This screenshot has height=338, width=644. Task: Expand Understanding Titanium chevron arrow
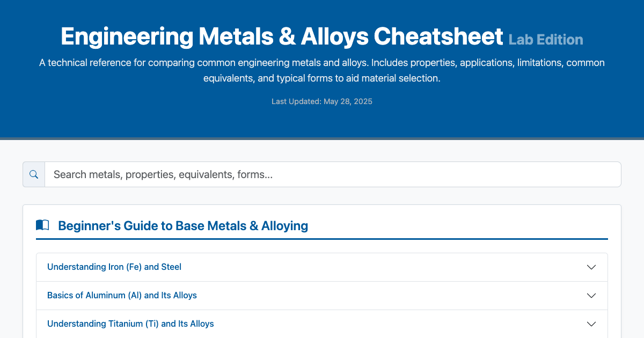pyautogui.click(x=591, y=324)
